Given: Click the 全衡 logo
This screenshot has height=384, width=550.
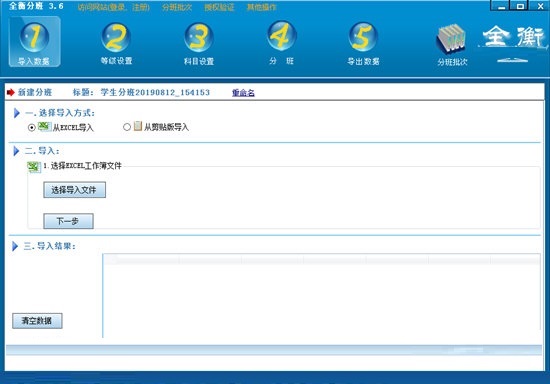Looking at the screenshot, I should pyautogui.click(x=513, y=43).
